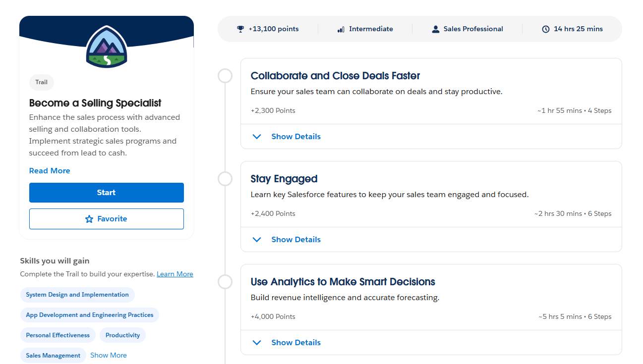Viewport: 643px width, 364px height.
Task: Click the Skills you will gain heading
Action: (x=55, y=261)
